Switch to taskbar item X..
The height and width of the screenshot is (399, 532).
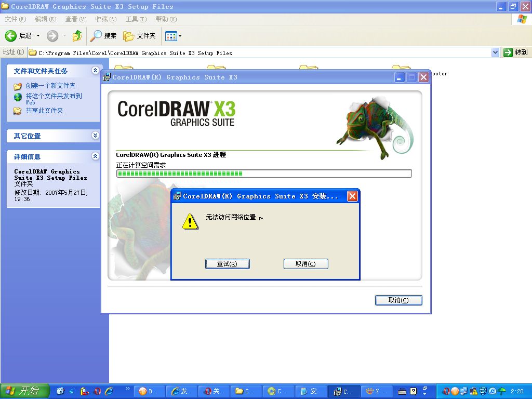point(377,391)
